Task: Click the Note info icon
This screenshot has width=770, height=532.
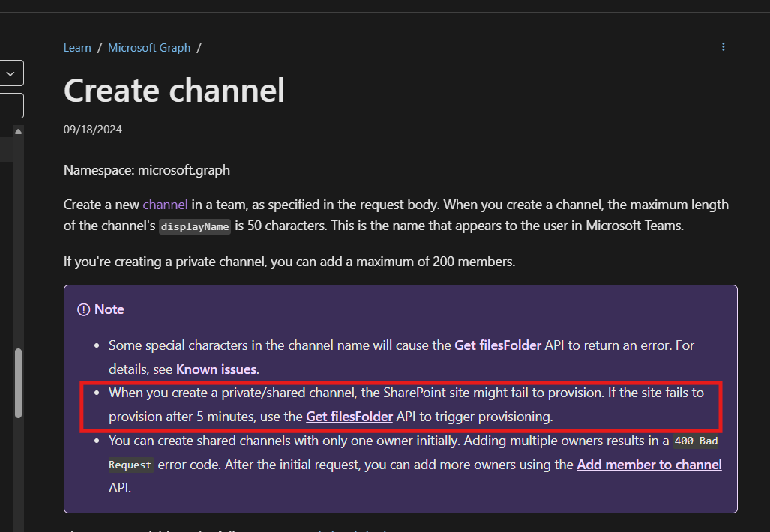Action: coord(83,309)
